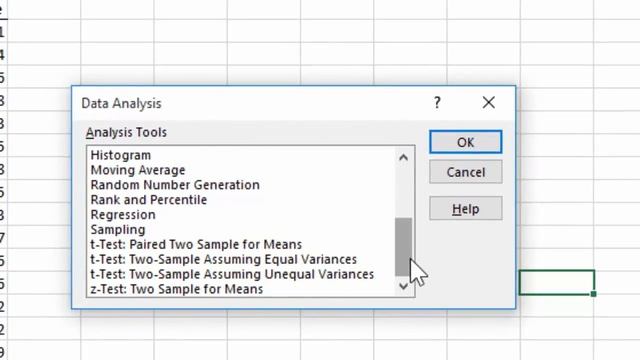Click the question mark help icon
Viewport: 640px width, 360px height.
(x=437, y=102)
